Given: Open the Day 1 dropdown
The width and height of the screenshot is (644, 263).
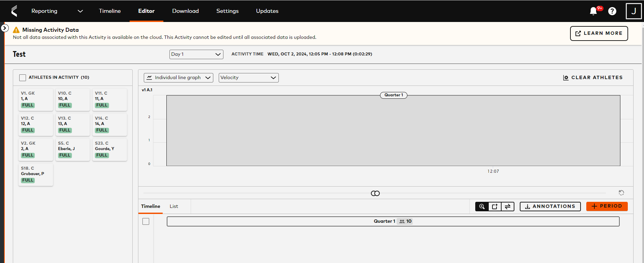Looking at the screenshot, I should pyautogui.click(x=196, y=54).
